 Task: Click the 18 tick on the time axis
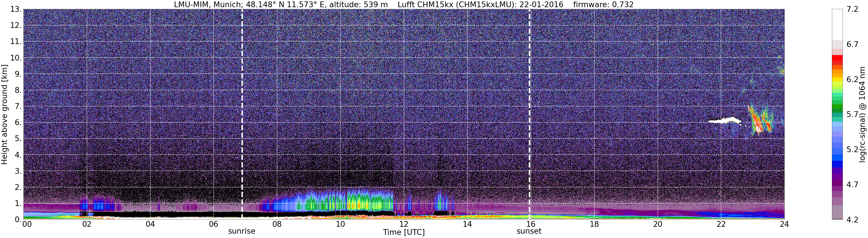pos(594,224)
